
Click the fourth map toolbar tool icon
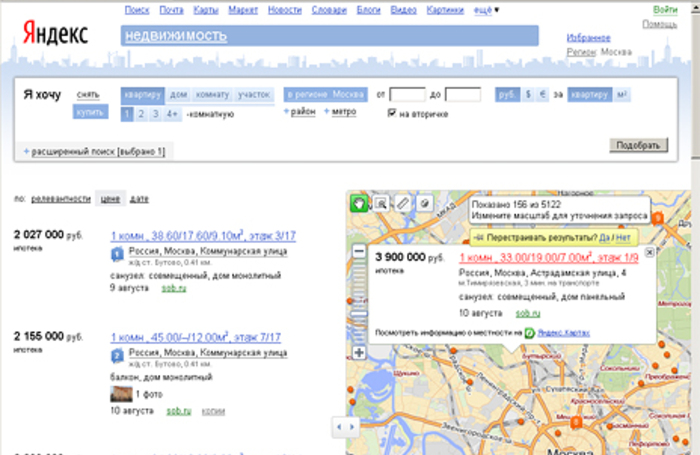(425, 204)
